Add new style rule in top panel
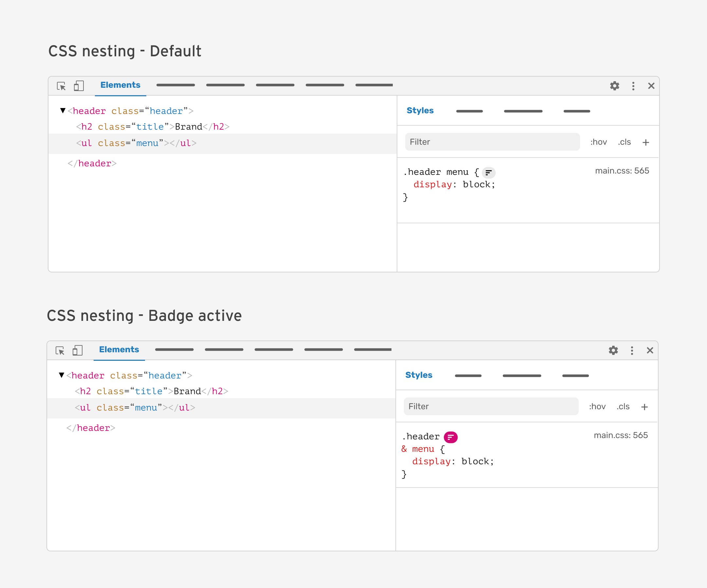This screenshot has width=707, height=588. pyautogui.click(x=645, y=142)
